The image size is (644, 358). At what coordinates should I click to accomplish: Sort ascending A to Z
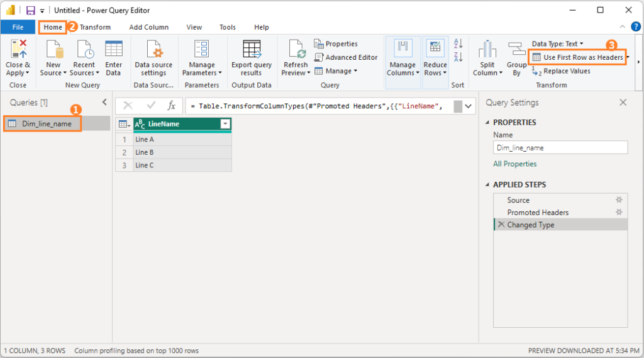coord(458,43)
